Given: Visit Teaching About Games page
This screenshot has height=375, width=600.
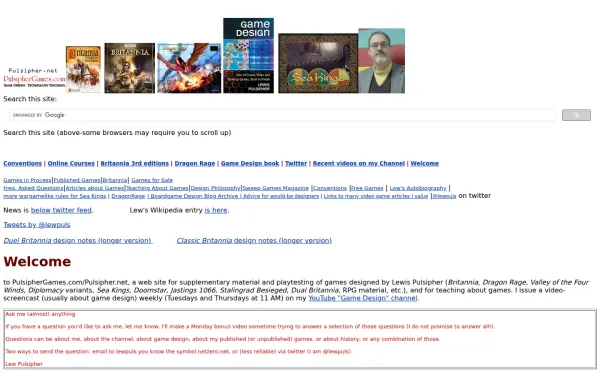Looking at the screenshot, I should point(157,188).
